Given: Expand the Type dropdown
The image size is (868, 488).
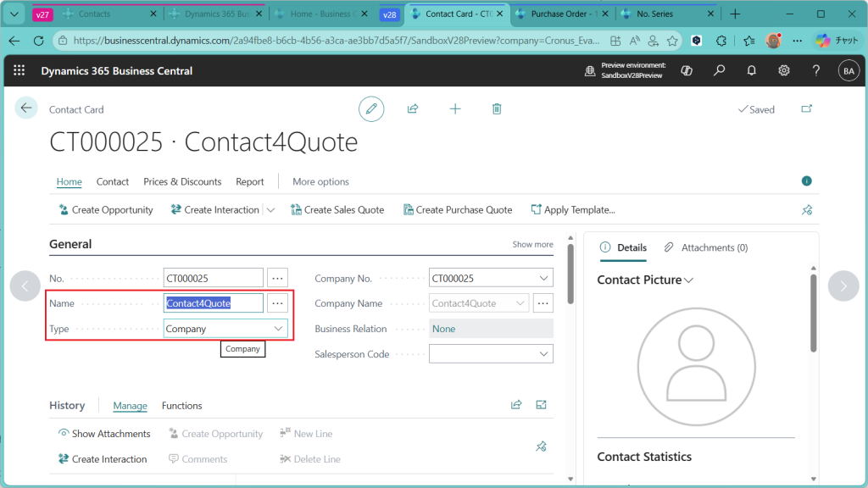Looking at the screenshot, I should click(x=277, y=329).
